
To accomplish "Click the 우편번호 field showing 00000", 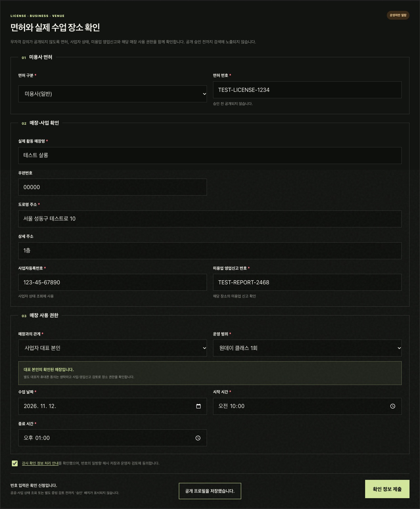I will pyautogui.click(x=112, y=187).
